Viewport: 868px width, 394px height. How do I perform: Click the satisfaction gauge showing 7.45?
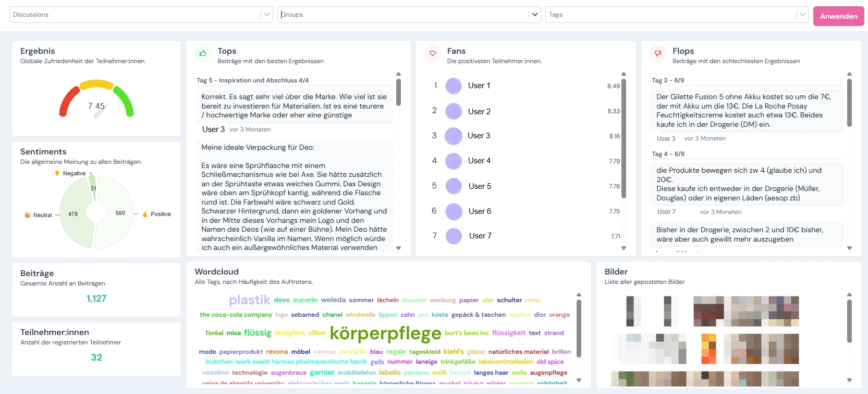click(x=96, y=99)
